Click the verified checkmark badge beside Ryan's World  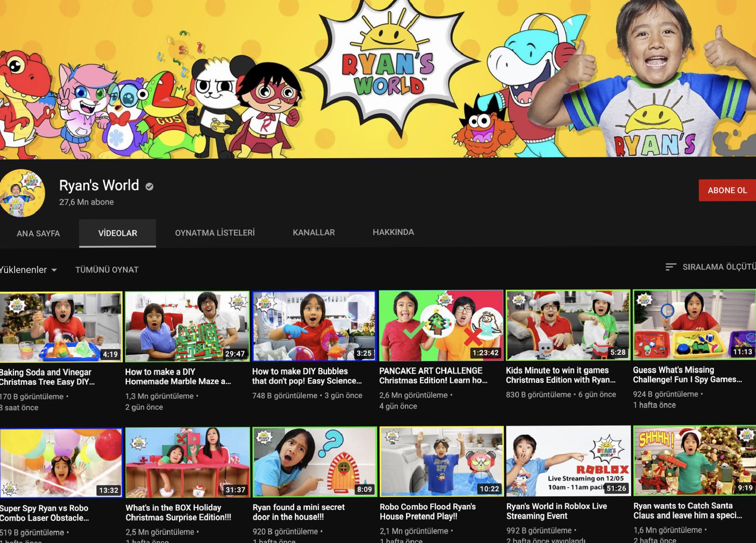pyautogui.click(x=149, y=187)
